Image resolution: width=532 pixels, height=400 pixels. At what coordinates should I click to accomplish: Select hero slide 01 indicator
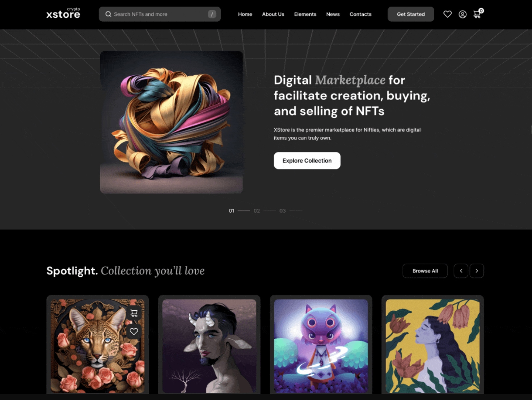click(232, 211)
